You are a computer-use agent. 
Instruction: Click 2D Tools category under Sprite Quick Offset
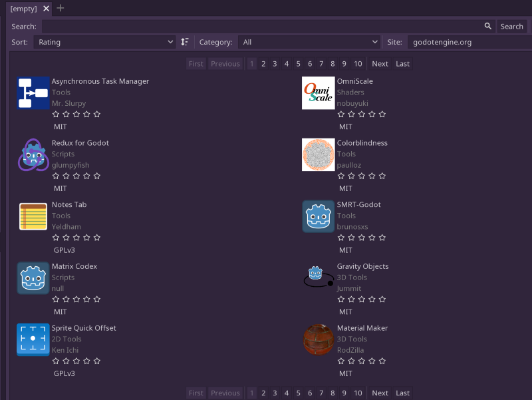(x=66, y=339)
